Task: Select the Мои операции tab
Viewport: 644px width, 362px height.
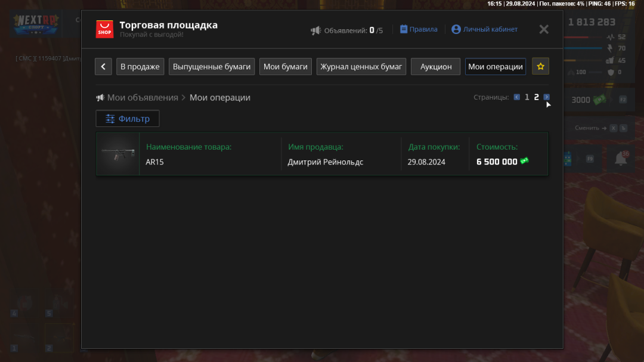Action: tap(496, 67)
